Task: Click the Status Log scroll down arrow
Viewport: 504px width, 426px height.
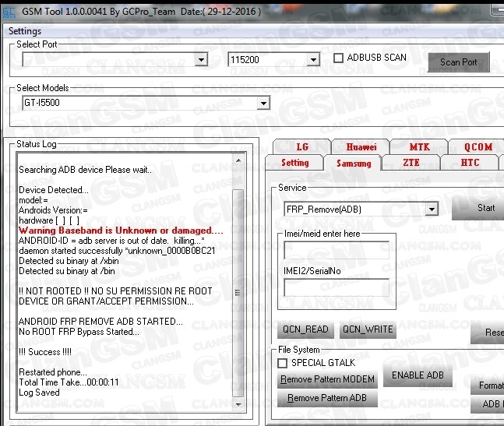Action: pos(238,404)
